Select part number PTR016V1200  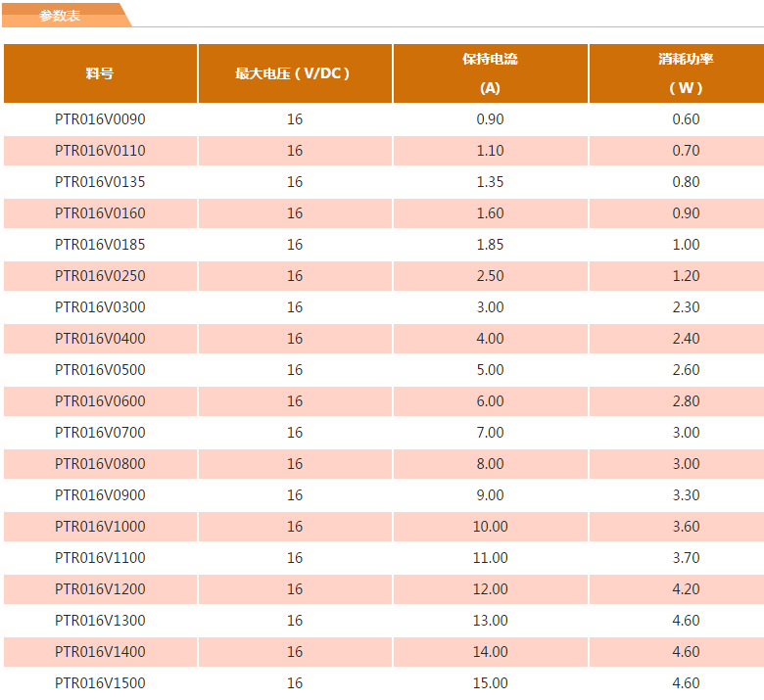(x=100, y=589)
